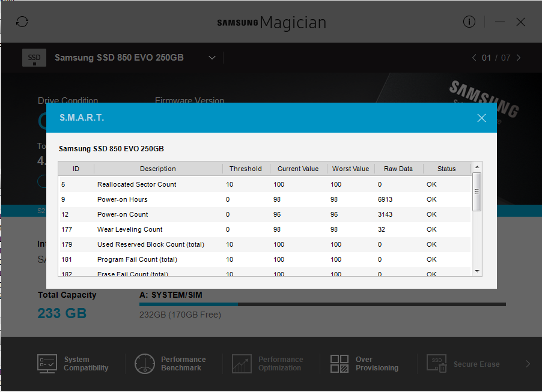
Task: Open the information icon at top right
Action: [469, 22]
